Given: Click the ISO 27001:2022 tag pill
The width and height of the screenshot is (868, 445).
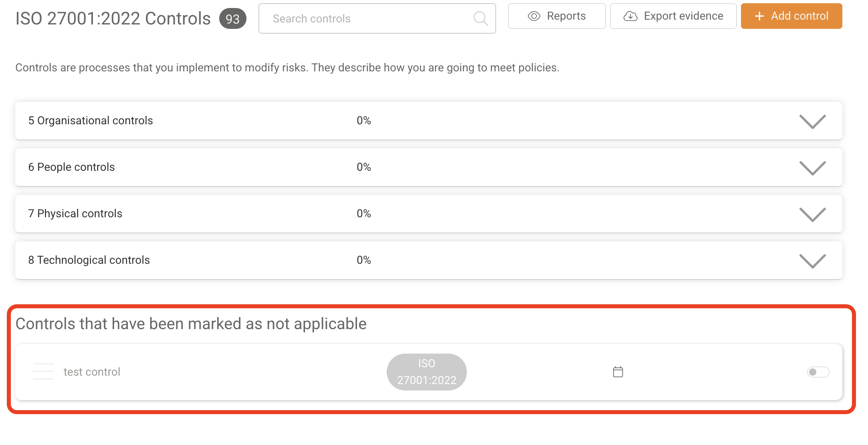Looking at the screenshot, I should (426, 372).
